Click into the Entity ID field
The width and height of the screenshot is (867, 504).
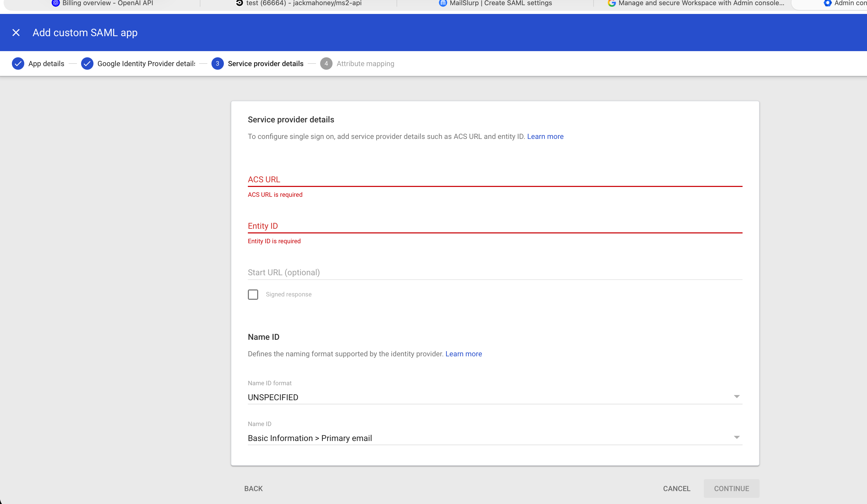[495, 226]
